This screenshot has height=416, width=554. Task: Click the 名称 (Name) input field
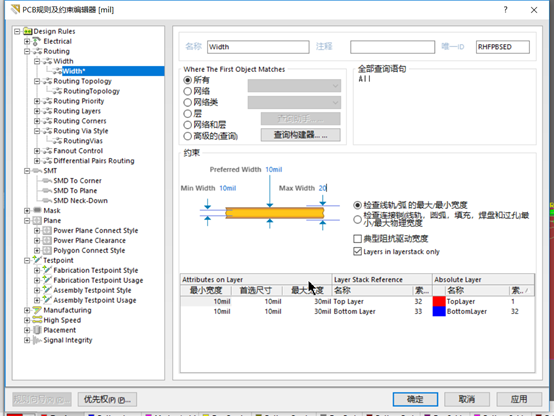(x=258, y=47)
